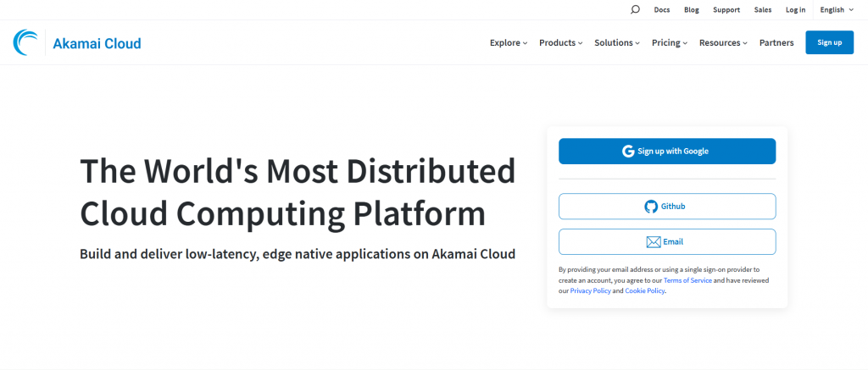Click the Akamai wave logo icon
Viewport: 868px width, 370px height.
(x=25, y=42)
